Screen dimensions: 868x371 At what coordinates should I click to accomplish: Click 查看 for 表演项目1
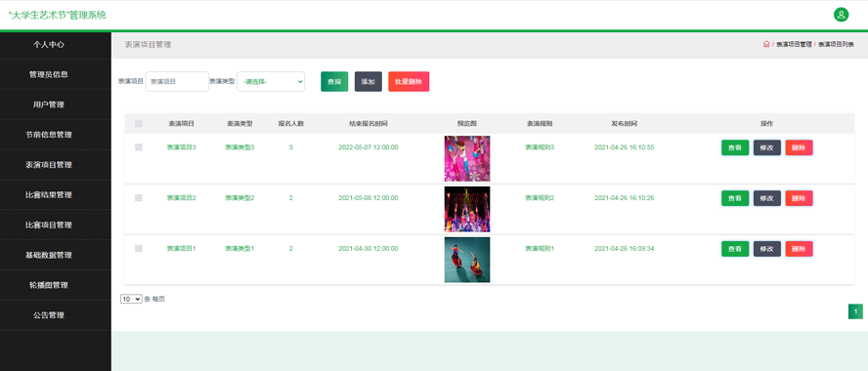coord(735,249)
